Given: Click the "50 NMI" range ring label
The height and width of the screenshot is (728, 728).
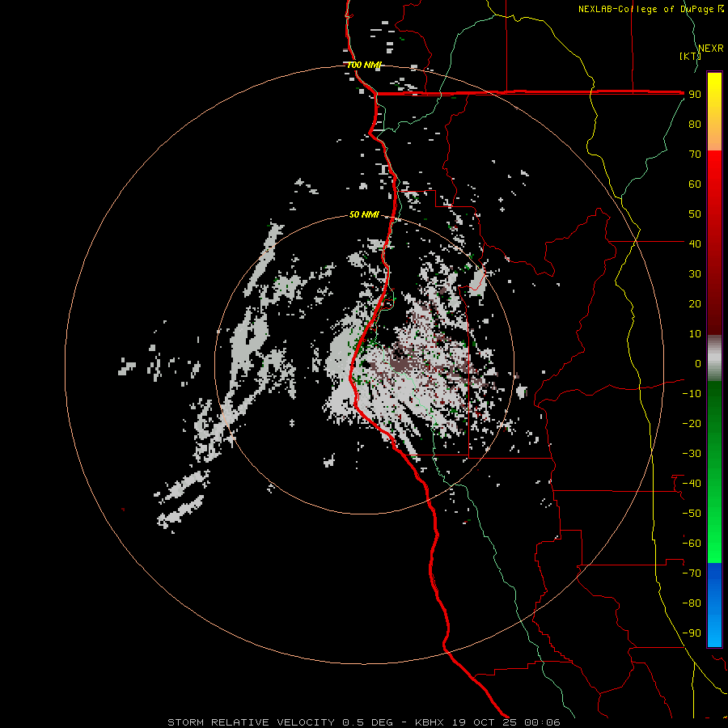Looking at the screenshot, I should point(364,214).
